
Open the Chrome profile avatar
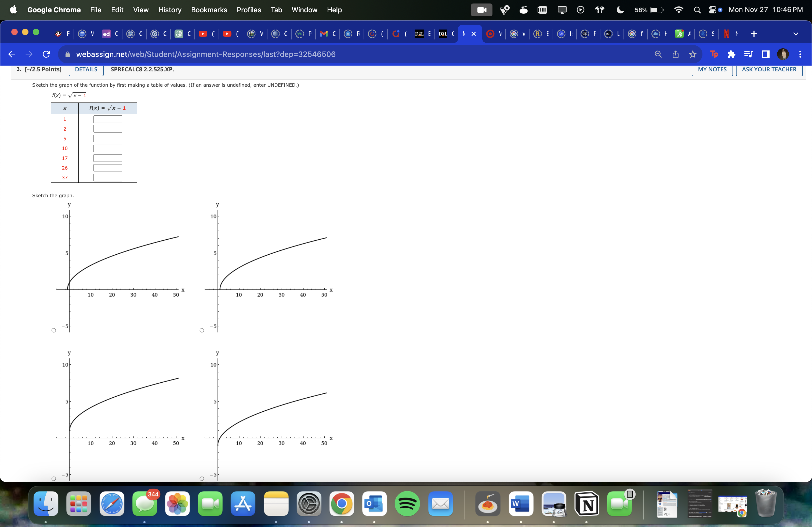click(783, 54)
